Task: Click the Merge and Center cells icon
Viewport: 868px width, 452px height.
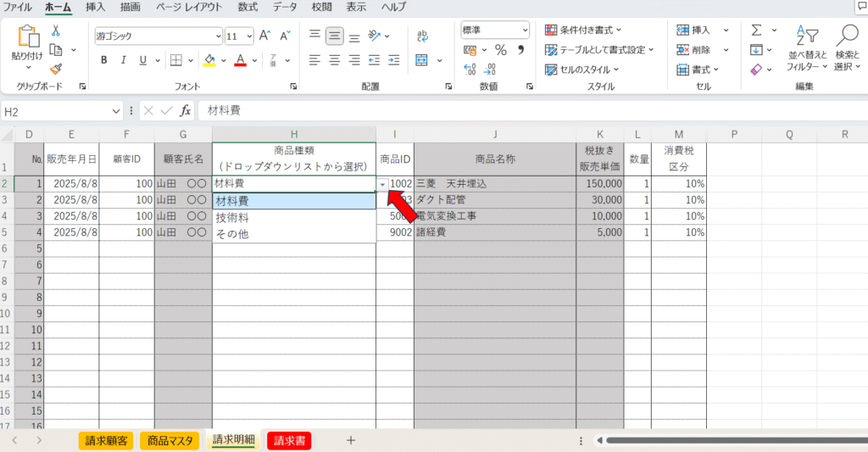Action: point(422,60)
